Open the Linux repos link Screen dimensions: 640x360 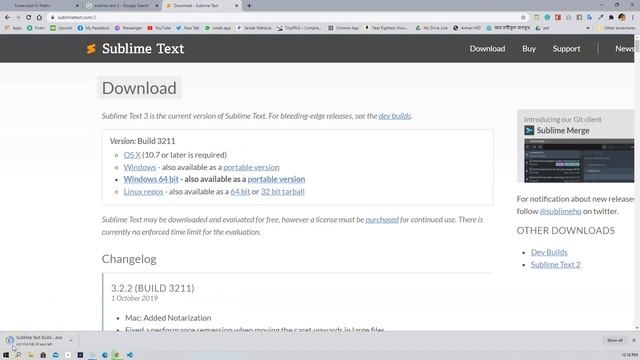(143, 191)
